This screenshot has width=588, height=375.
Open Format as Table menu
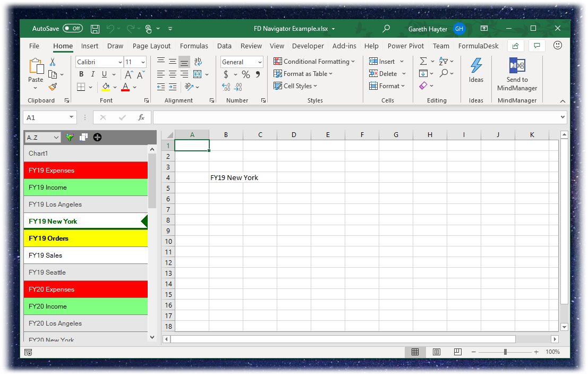pos(303,74)
